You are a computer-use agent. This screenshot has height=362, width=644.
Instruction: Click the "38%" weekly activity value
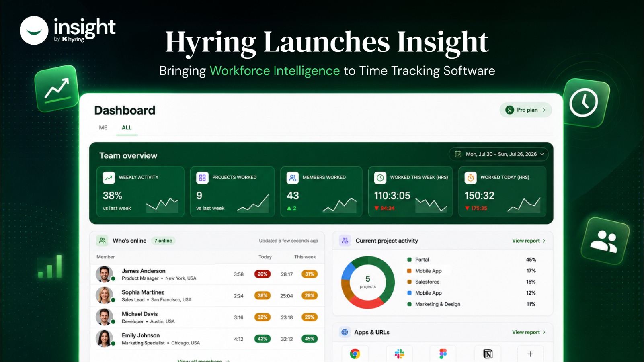(x=112, y=196)
